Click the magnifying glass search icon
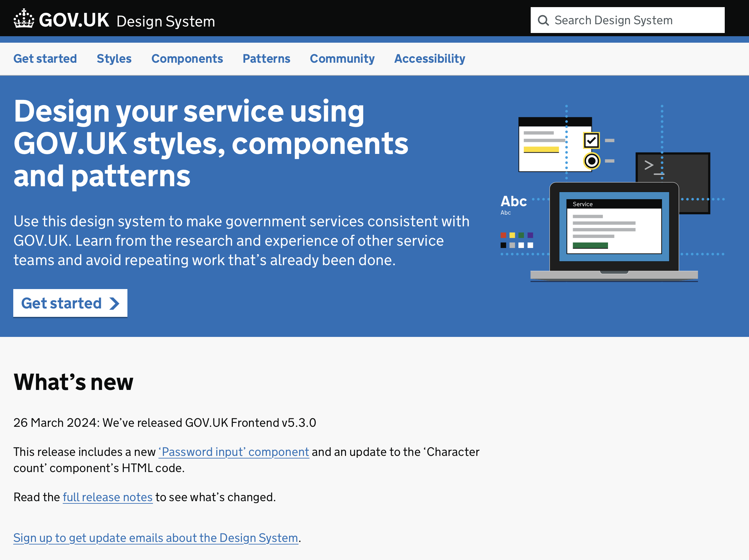Image resolution: width=749 pixels, height=560 pixels. 543,20
